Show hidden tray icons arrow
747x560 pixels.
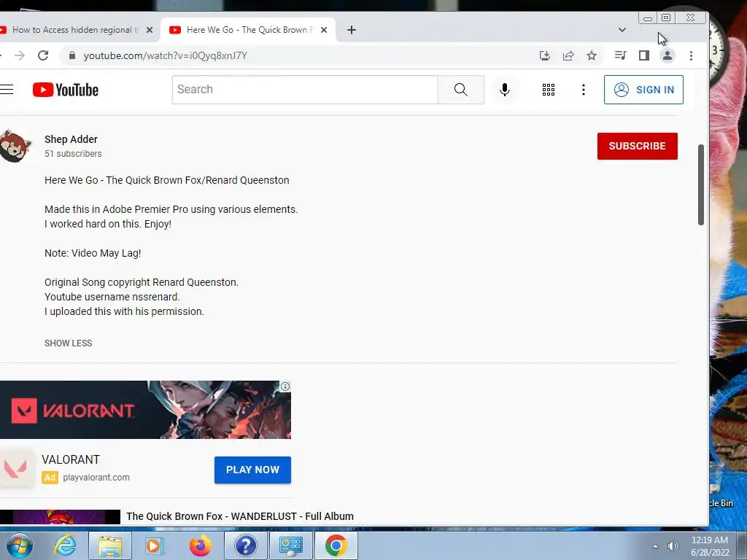pos(656,546)
